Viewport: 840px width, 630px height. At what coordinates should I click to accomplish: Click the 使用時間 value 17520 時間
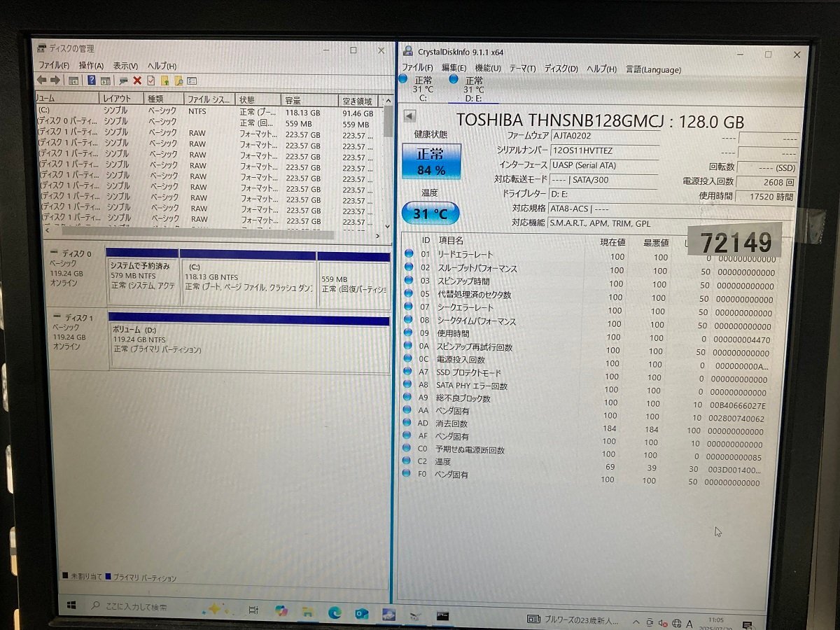tap(766, 197)
